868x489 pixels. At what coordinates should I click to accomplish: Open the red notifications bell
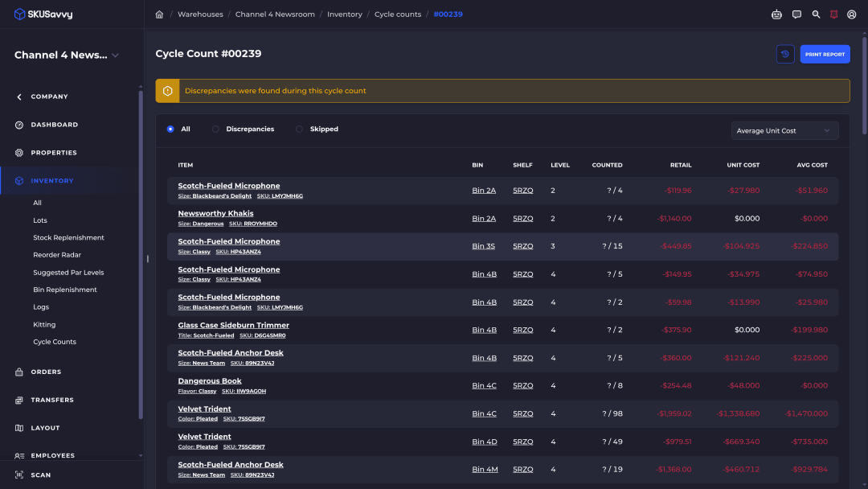(x=833, y=14)
